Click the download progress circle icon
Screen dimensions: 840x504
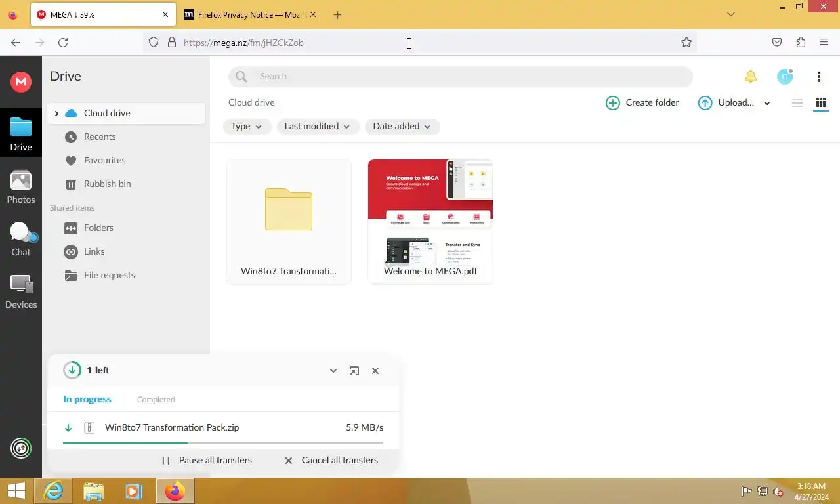point(72,370)
